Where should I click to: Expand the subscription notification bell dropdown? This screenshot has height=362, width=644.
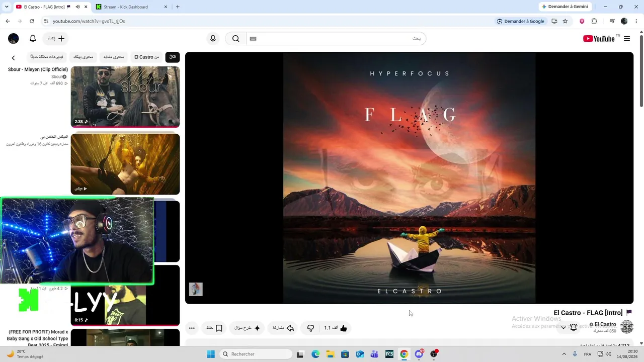(x=569, y=327)
